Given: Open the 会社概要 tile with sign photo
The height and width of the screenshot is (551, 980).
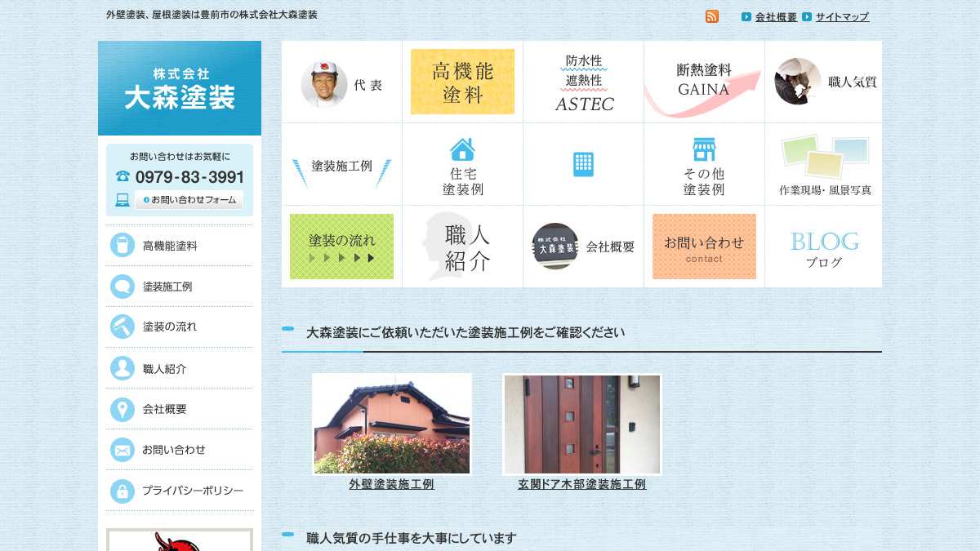Looking at the screenshot, I should click(x=583, y=247).
